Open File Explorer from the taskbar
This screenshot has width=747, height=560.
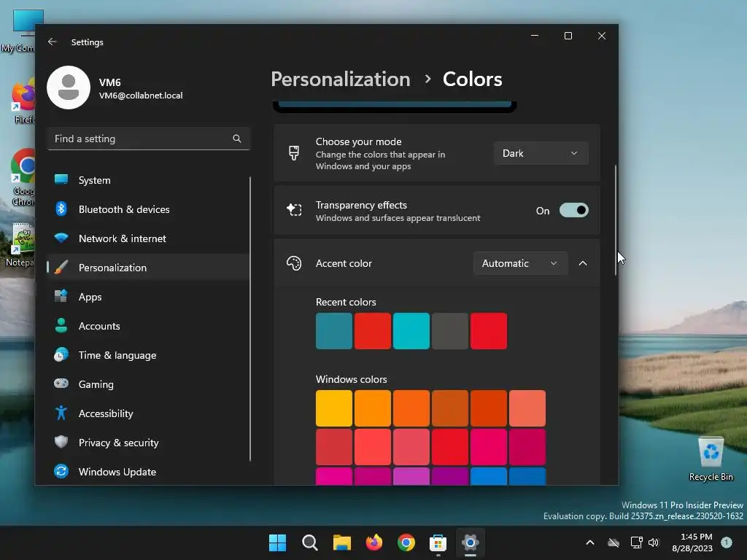341,542
